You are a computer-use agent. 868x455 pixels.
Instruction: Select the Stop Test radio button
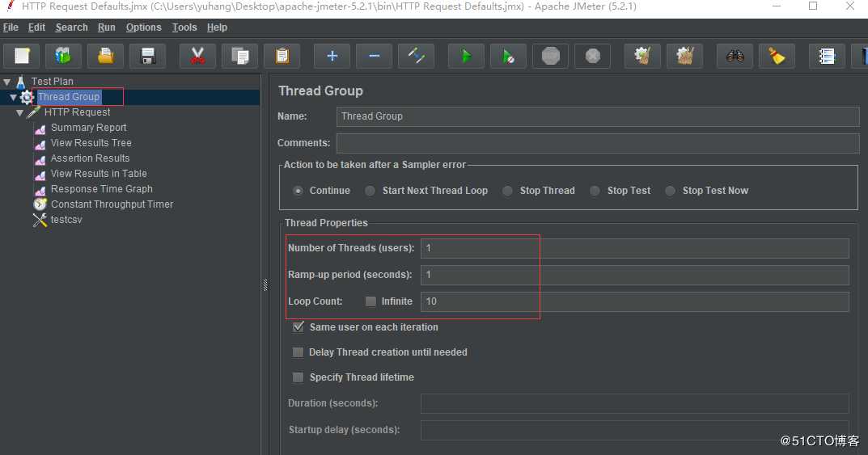[x=595, y=191]
